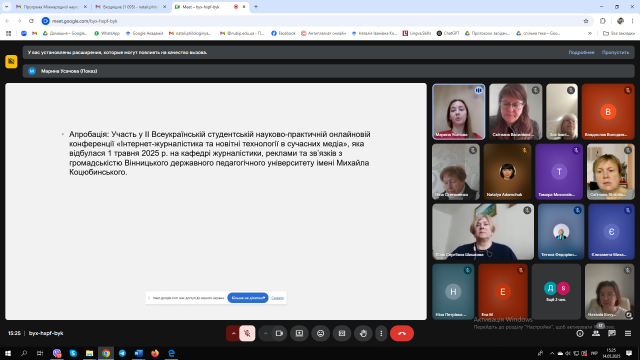
Task: Raise hand using the hand icon
Action: click(363, 333)
